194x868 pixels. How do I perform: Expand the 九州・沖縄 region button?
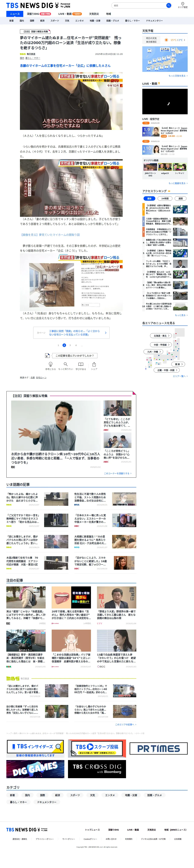154,351
